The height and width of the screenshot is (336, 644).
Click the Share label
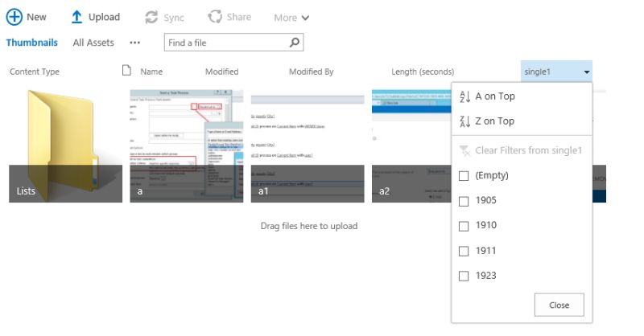[x=238, y=17]
